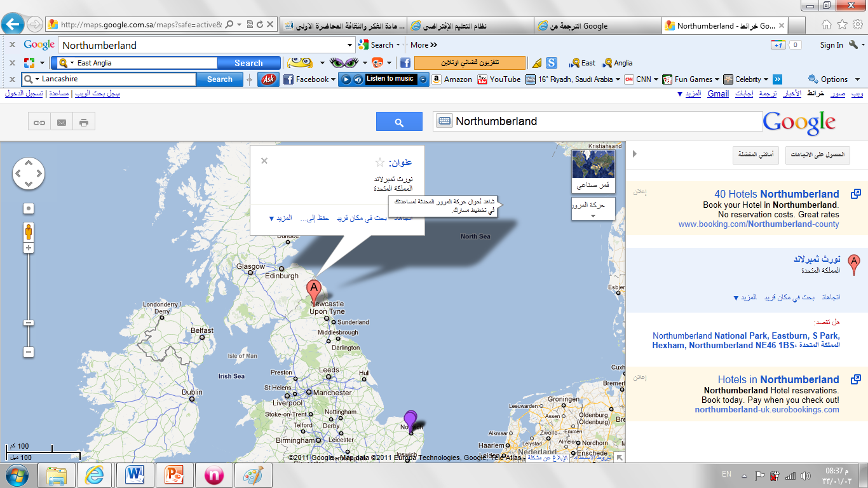868x488 pixels.
Task: Click the on-screen keyboard icon in search box
Action: (x=444, y=121)
